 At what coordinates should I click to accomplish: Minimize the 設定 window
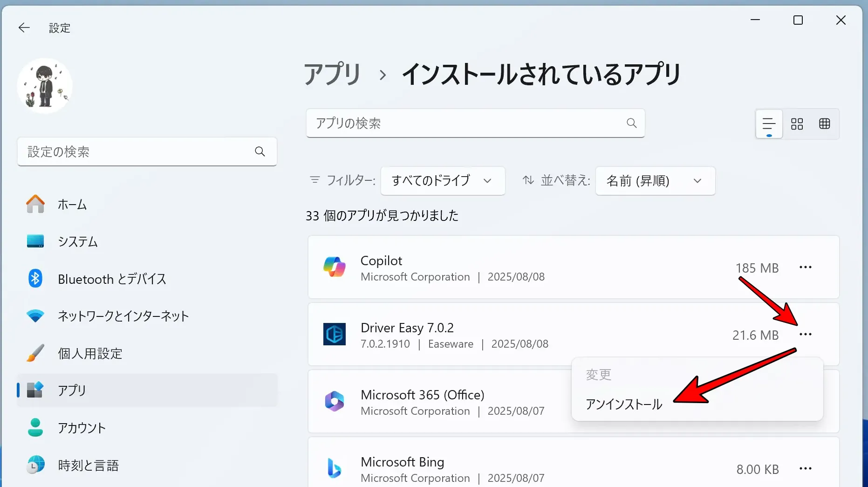[x=755, y=20]
